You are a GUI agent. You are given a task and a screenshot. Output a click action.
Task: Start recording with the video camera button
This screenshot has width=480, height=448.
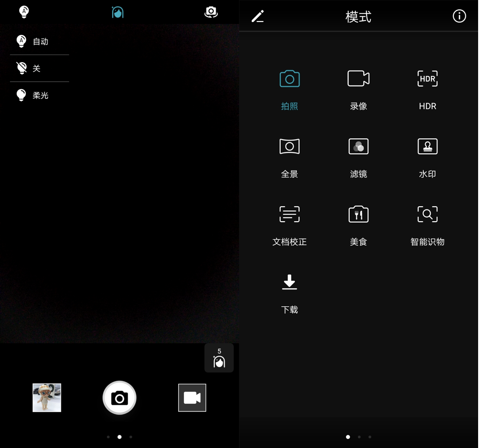pos(192,398)
